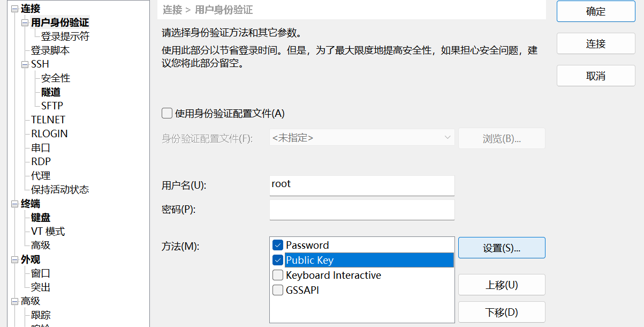Uncheck the Public Key method
The image size is (644, 327).
(x=278, y=260)
